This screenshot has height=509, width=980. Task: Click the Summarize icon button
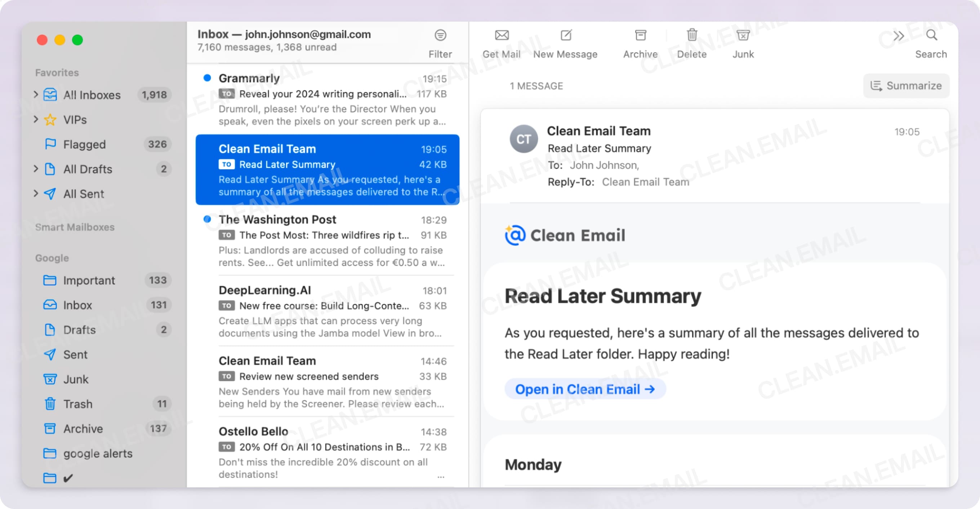pos(906,86)
